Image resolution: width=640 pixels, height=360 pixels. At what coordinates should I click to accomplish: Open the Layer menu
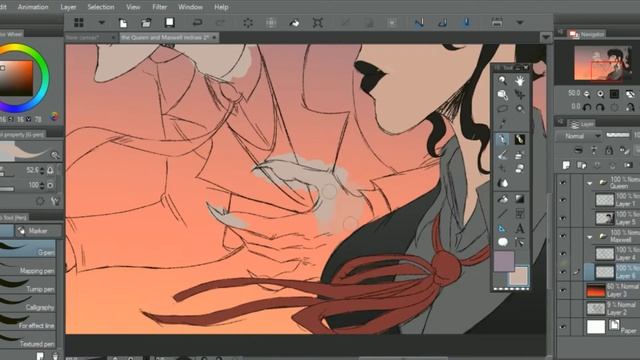[x=68, y=7]
